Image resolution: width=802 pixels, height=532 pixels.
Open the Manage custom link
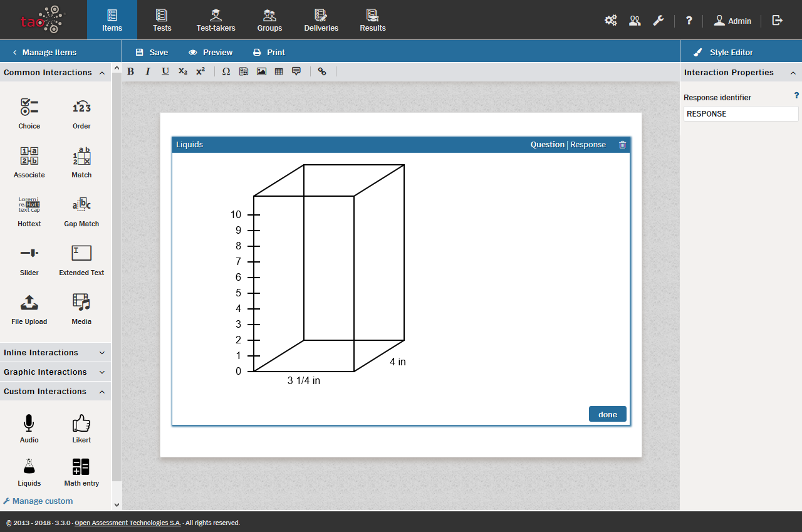[42, 501]
